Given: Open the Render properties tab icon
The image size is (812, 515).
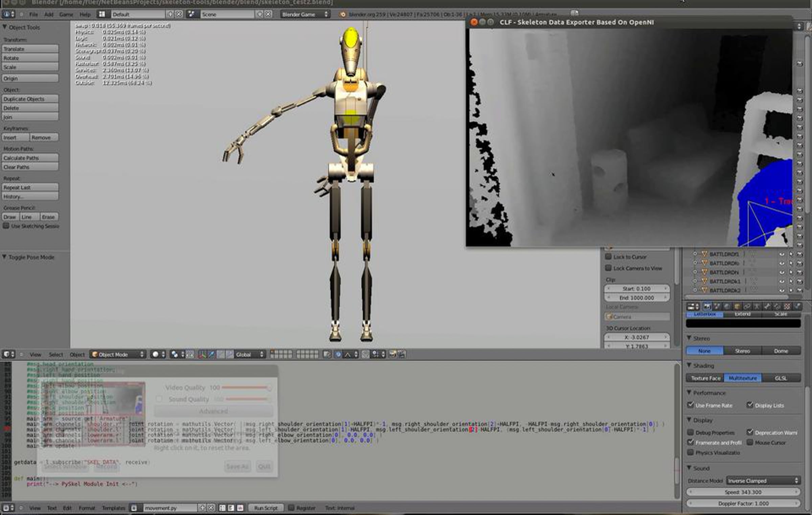Looking at the screenshot, I should tap(707, 306).
